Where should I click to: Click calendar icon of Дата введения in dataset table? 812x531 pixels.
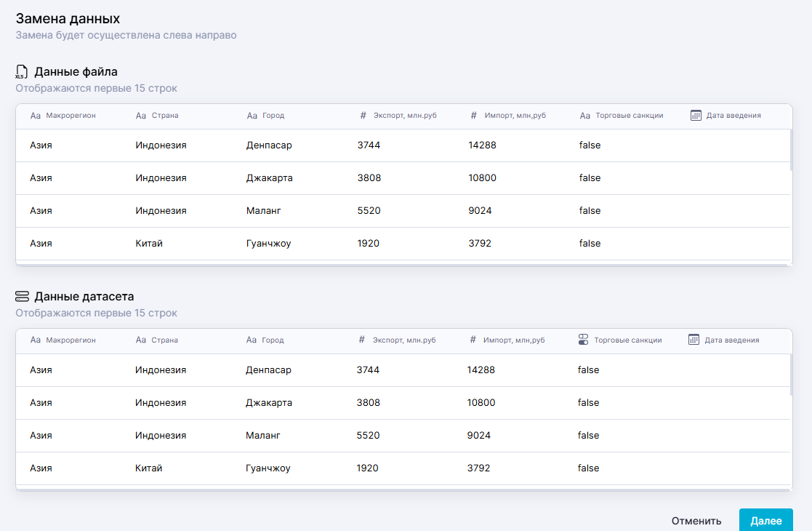click(694, 340)
